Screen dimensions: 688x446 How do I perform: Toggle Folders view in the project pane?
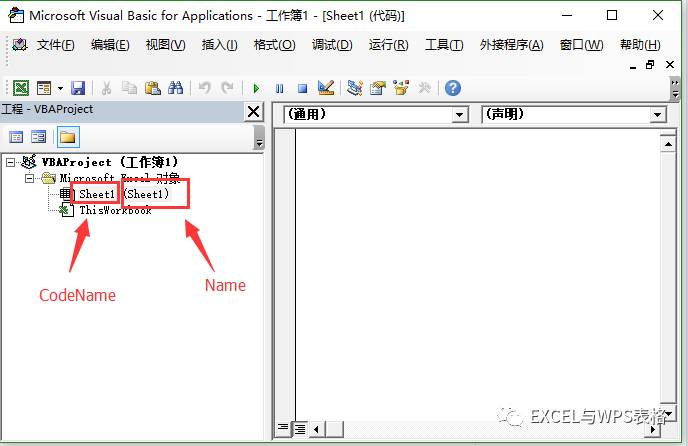[x=68, y=137]
